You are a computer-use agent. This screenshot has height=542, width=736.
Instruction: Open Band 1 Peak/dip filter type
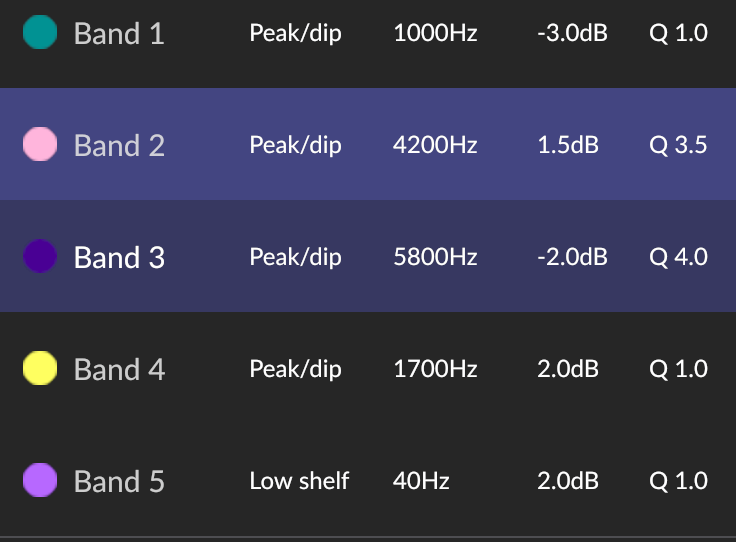[x=295, y=34]
